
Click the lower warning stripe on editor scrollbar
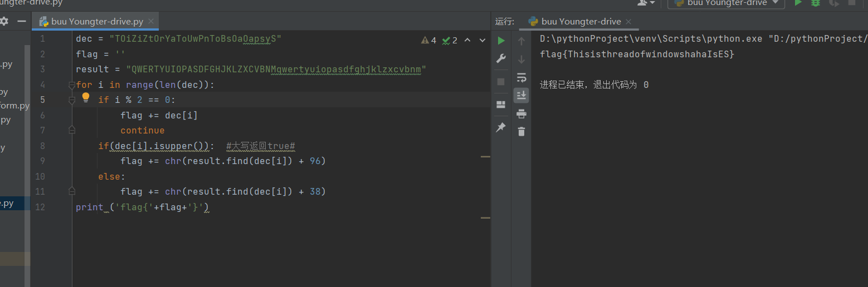tap(485, 217)
